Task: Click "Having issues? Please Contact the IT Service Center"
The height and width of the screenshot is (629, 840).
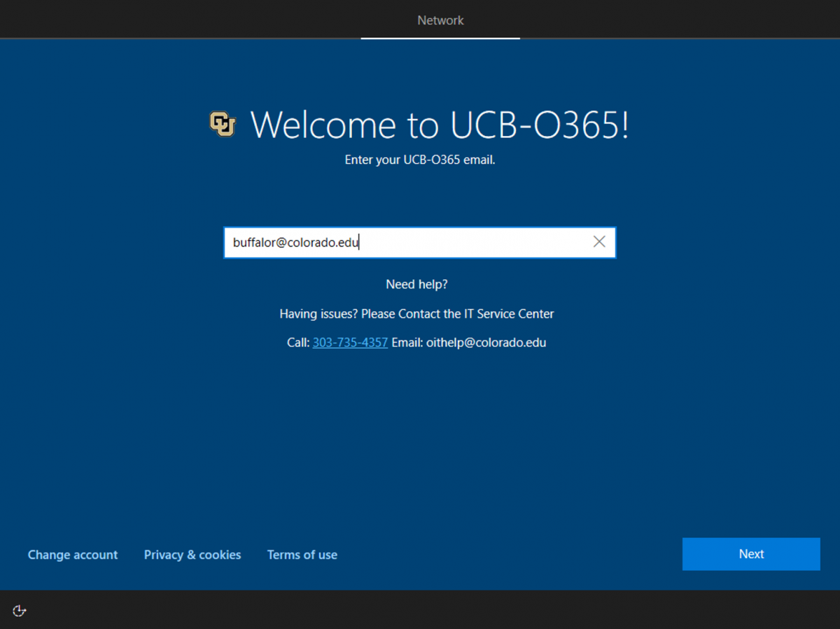Action: tap(416, 314)
